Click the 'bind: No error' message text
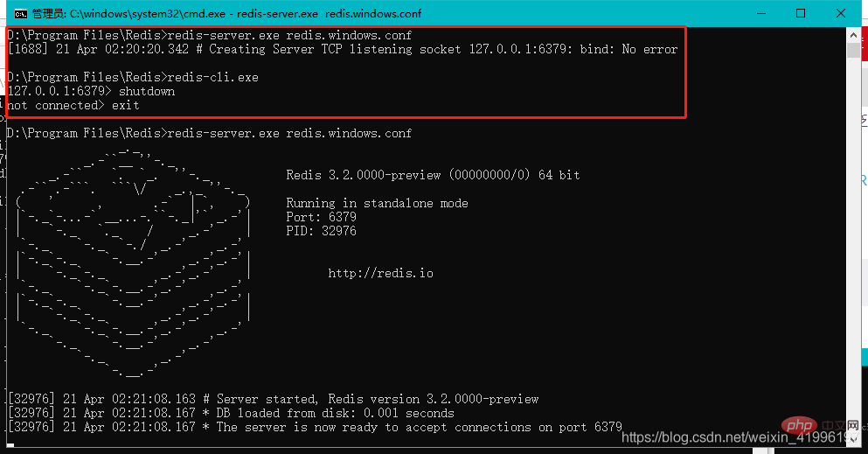The height and width of the screenshot is (454, 868). pyautogui.click(x=628, y=49)
